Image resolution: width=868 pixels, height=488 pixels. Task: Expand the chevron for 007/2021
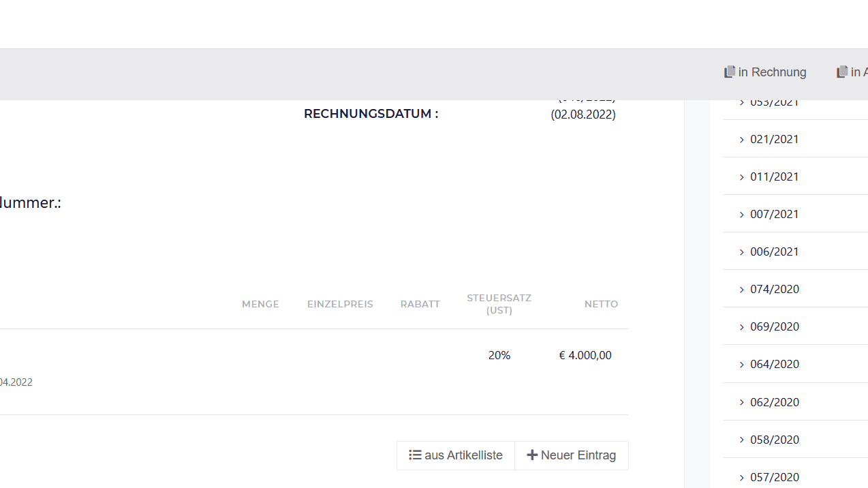742,215
